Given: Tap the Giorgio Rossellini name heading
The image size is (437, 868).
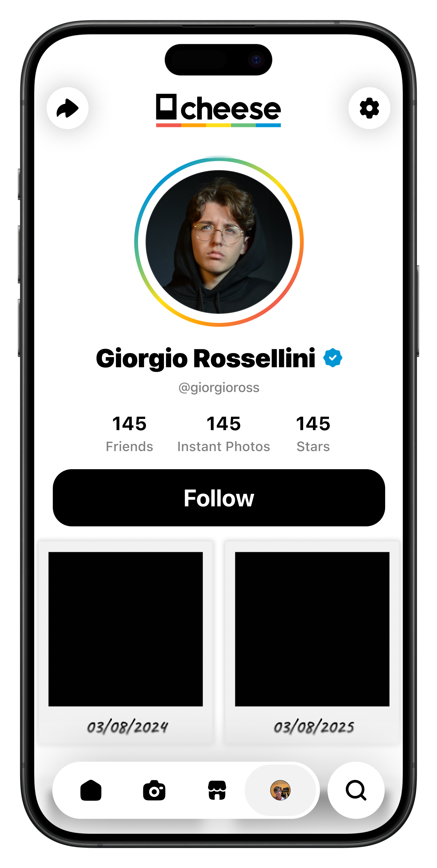Looking at the screenshot, I should (206, 358).
